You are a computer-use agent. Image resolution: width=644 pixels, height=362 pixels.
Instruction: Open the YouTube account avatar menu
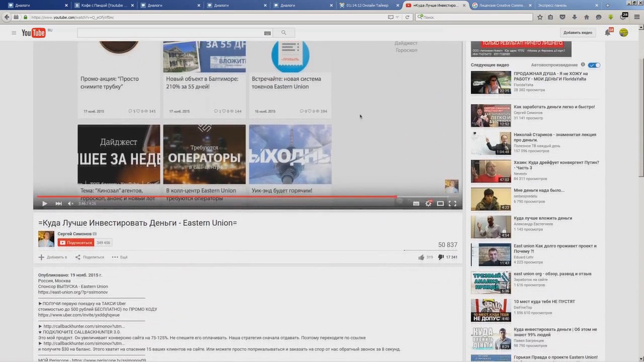(x=624, y=33)
